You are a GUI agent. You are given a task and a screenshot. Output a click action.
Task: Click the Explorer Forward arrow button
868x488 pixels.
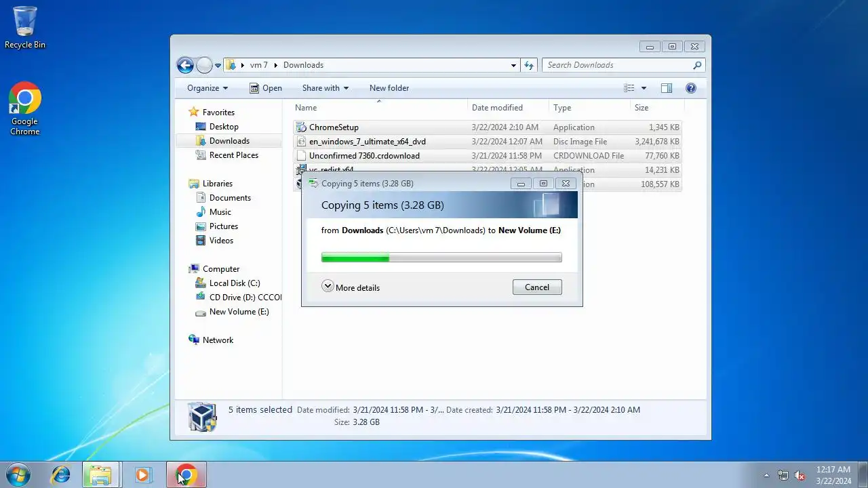[x=204, y=65]
